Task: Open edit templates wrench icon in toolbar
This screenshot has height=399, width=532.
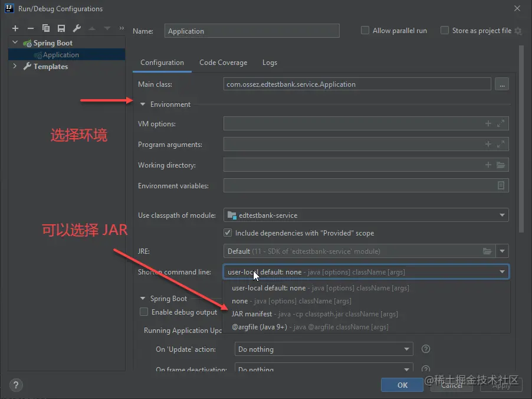Action: [x=77, y=28]
